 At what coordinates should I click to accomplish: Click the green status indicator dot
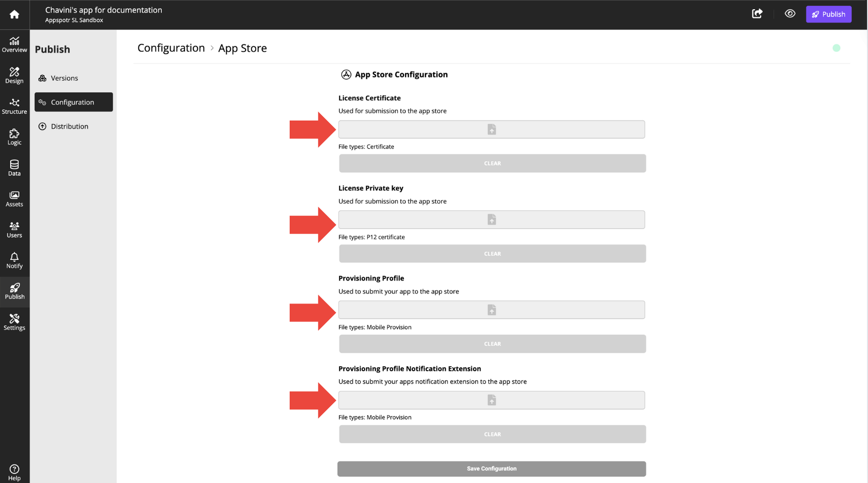tap(836, 48)
